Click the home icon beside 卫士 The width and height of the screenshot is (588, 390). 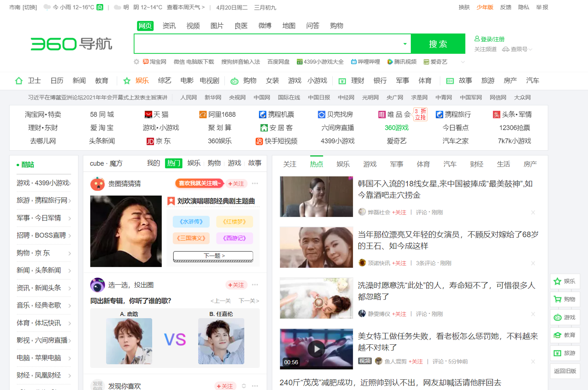pos(19,81)
